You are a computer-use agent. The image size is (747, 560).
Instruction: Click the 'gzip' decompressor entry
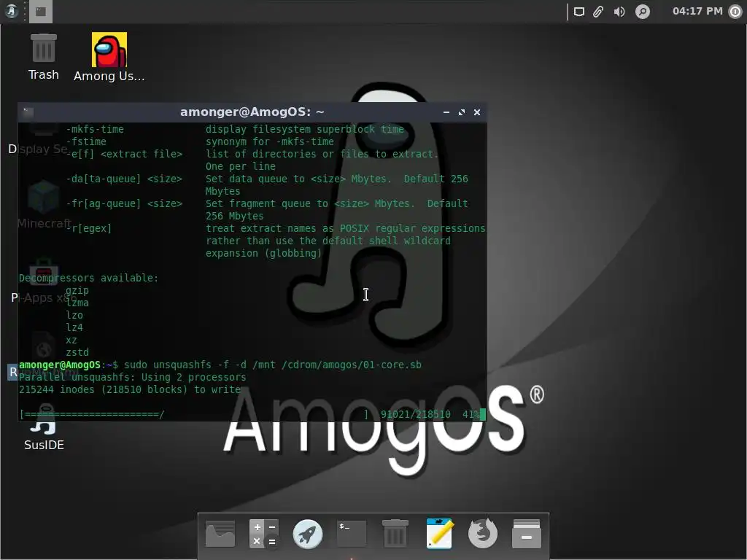(77, 290)
